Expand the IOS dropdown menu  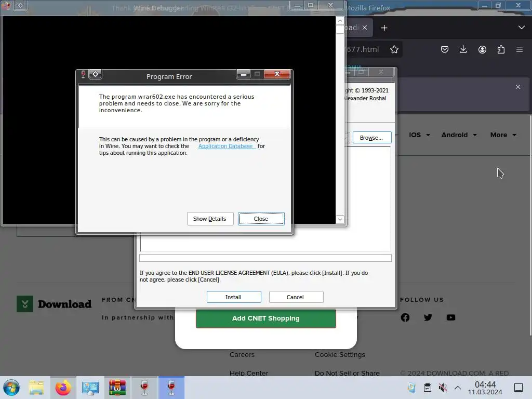tap(419, 135)
